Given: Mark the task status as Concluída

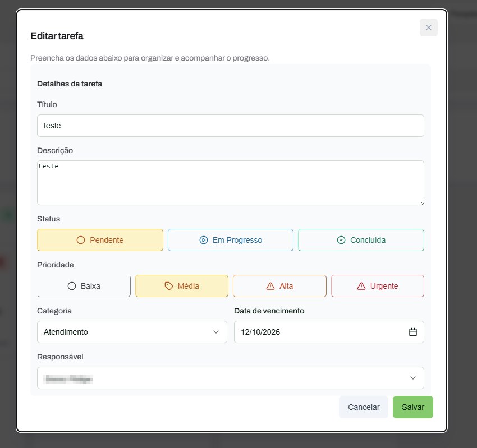Looking at the screenshot, I should tap(361, 240).
